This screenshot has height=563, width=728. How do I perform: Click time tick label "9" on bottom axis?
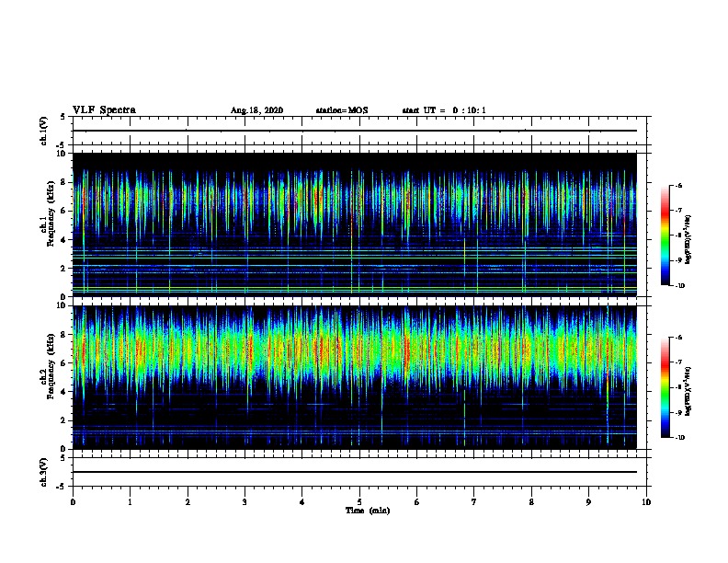pyautogui.click(x=588, y=502)
